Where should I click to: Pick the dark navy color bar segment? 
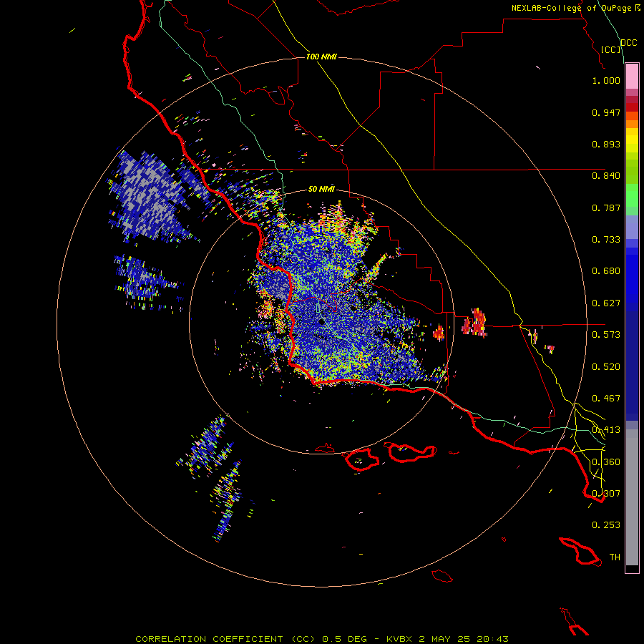point(632,366)
